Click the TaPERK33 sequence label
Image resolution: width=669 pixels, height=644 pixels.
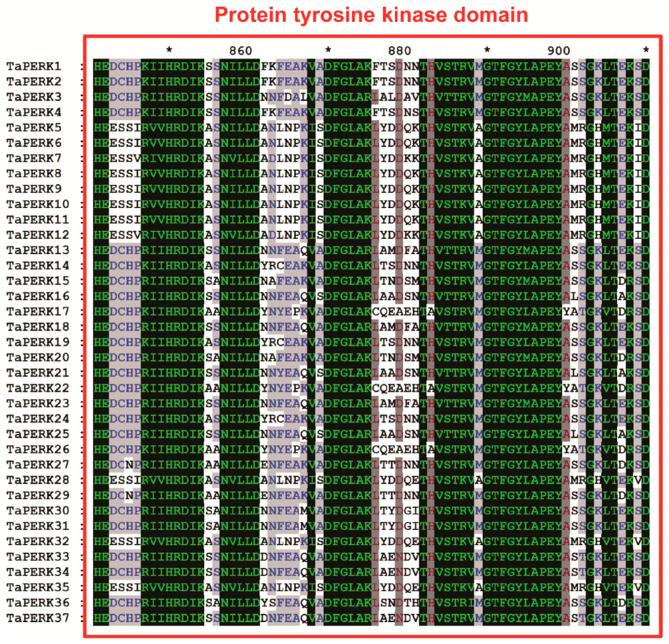coord(38,557)
